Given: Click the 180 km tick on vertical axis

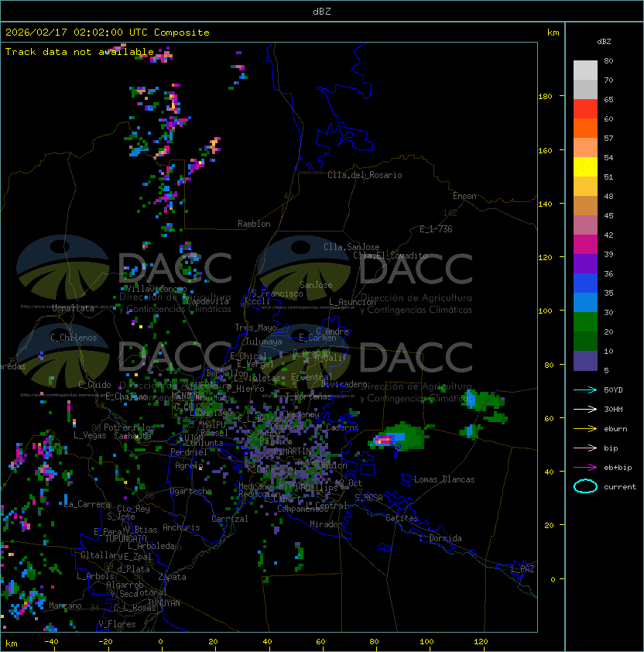Looking at the screenshot, I should (x=545, y=97).
